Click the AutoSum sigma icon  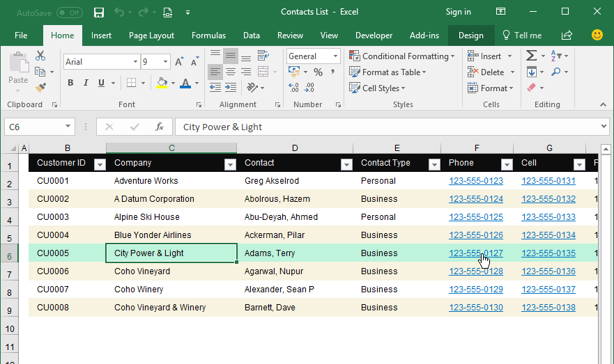[531, 56]
